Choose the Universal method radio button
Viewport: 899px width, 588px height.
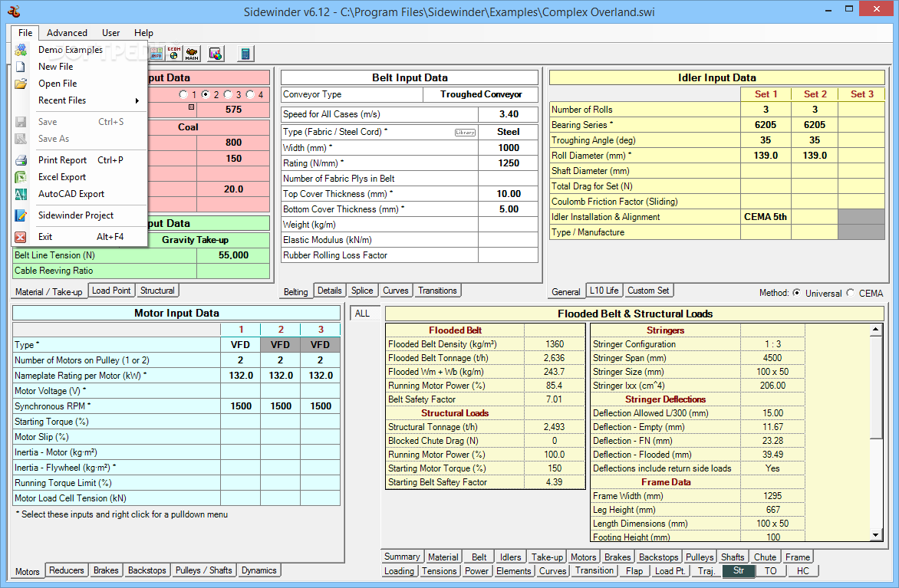click(796, 293)
